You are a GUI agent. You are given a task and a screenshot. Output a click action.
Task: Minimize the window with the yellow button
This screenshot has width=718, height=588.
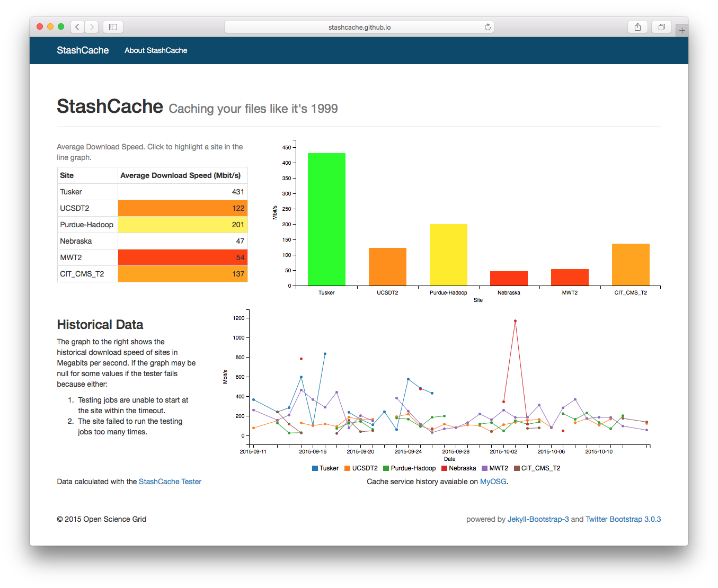(50, 26)
